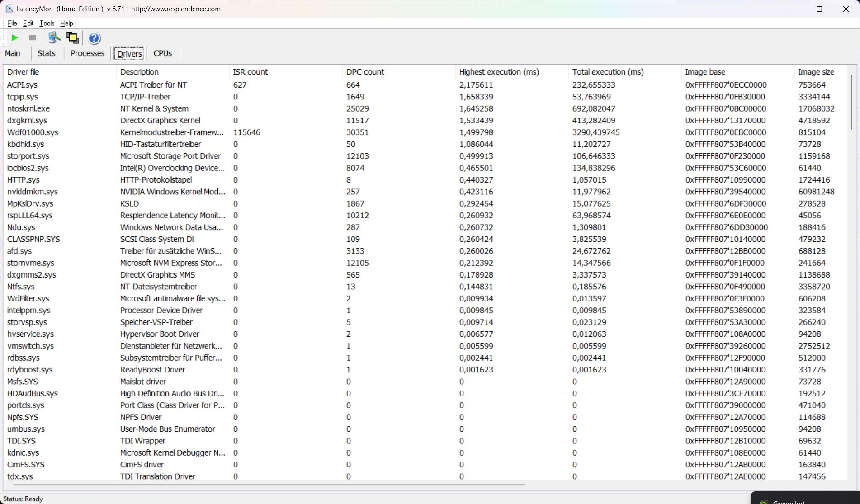
Task: Open the Tools menu
Action: (47, 23)
